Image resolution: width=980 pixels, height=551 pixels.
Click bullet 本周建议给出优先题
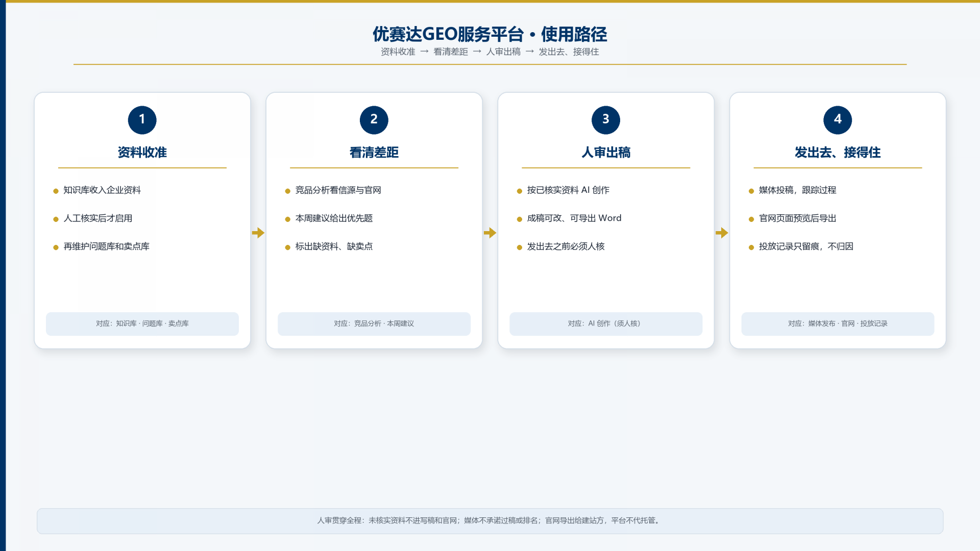(x=334, y=218)
